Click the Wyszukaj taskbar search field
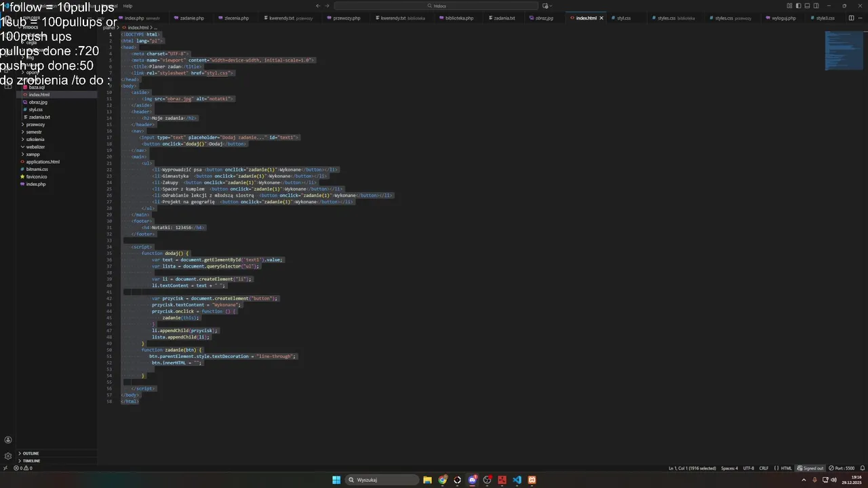This screenshot has height=488, width=868. coord(382,480)
